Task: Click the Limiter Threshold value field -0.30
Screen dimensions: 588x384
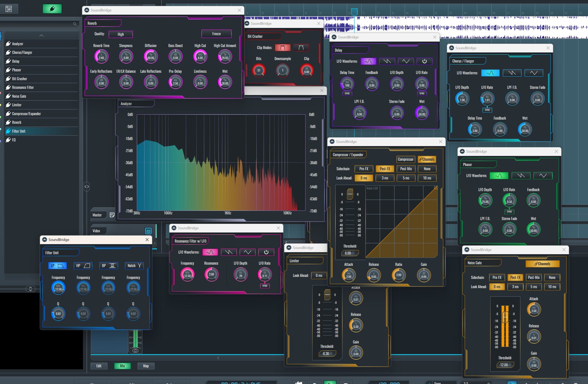Action: pyautogui.click(x=327, y=354)
